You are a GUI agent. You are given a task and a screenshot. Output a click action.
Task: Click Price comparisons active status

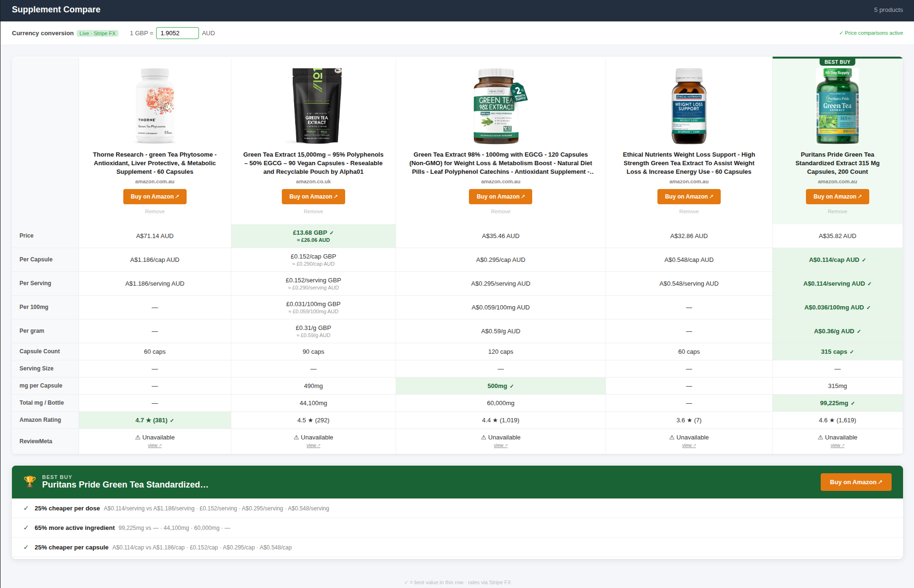click(871, 33)
